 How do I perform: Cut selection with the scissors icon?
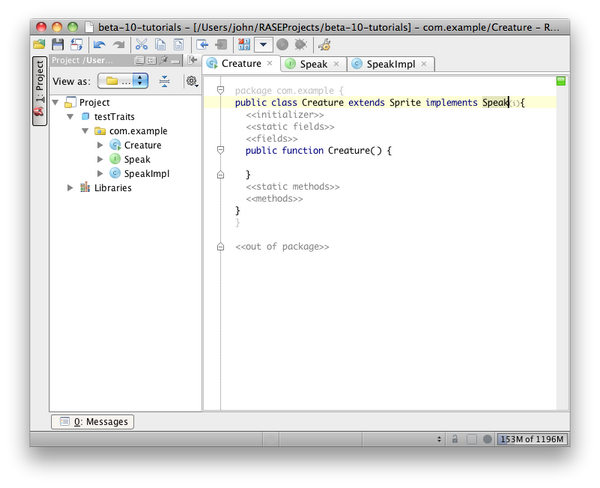[141, 45]
